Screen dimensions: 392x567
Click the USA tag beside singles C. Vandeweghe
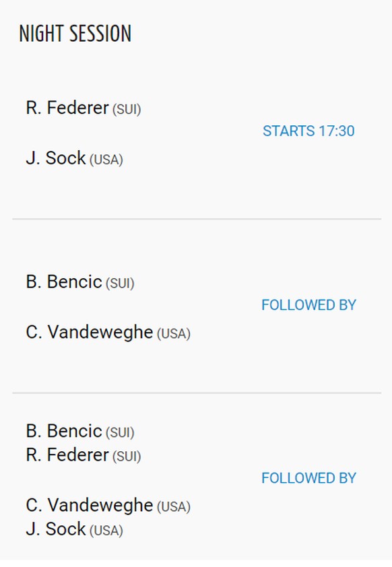coord(174,334)
